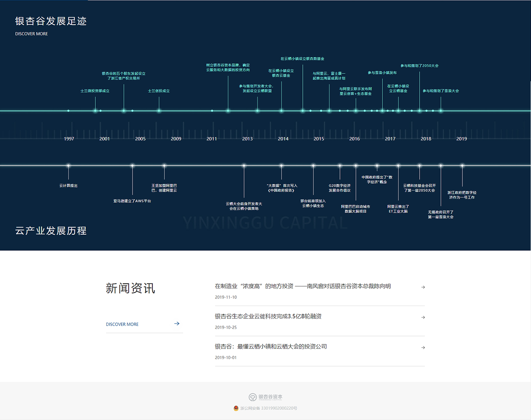Click the 银杏谷发展足迹 heading
The width and height of the screenshot is (531, 420).
[51, 21]
